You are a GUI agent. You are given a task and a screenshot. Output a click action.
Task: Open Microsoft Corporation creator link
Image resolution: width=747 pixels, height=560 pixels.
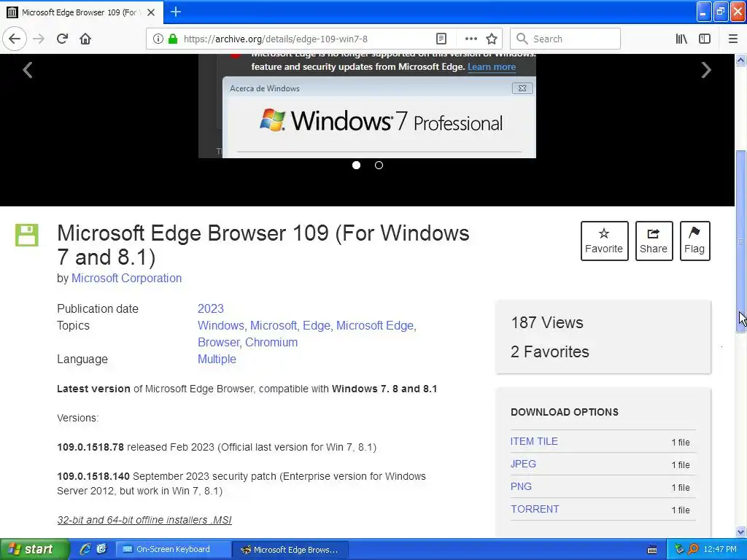click(126, 278)
